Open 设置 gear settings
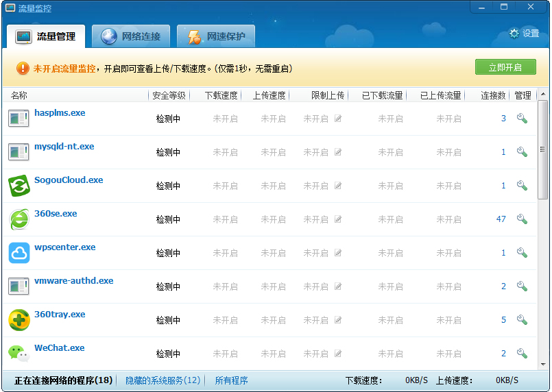The width and height of the screenshot is (552, 392). coord(524,34)
